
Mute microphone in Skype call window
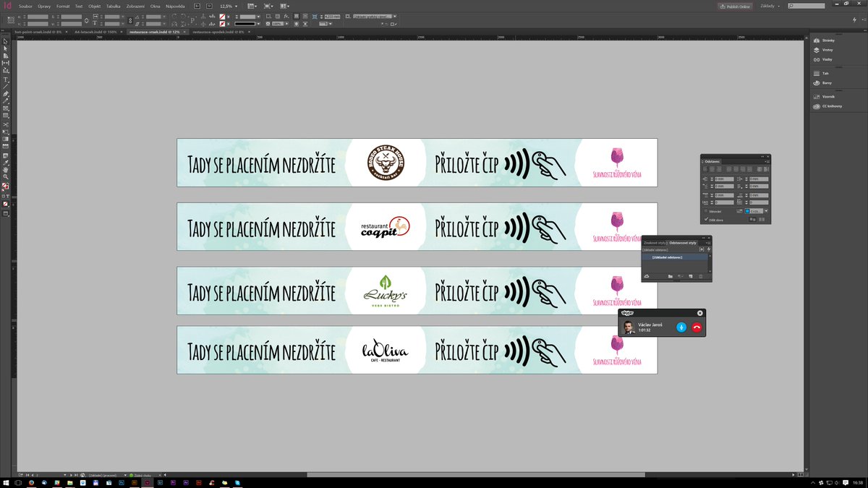681,328
